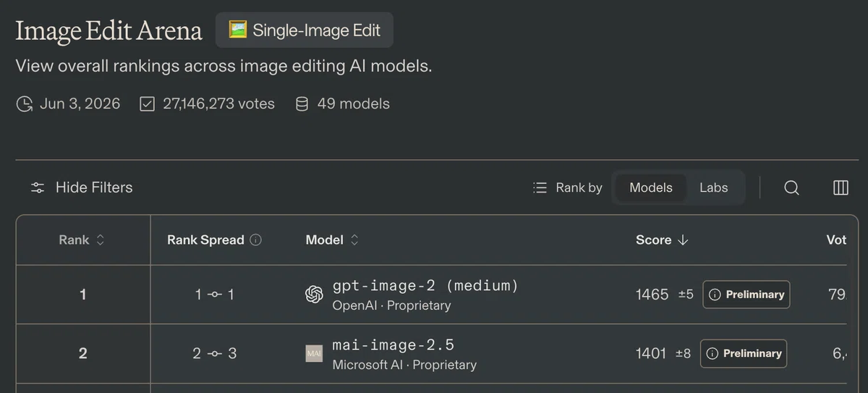868x393 pixels.
Task: Click the Preliminary badge for mai-image-2.5
Action: 744,353
